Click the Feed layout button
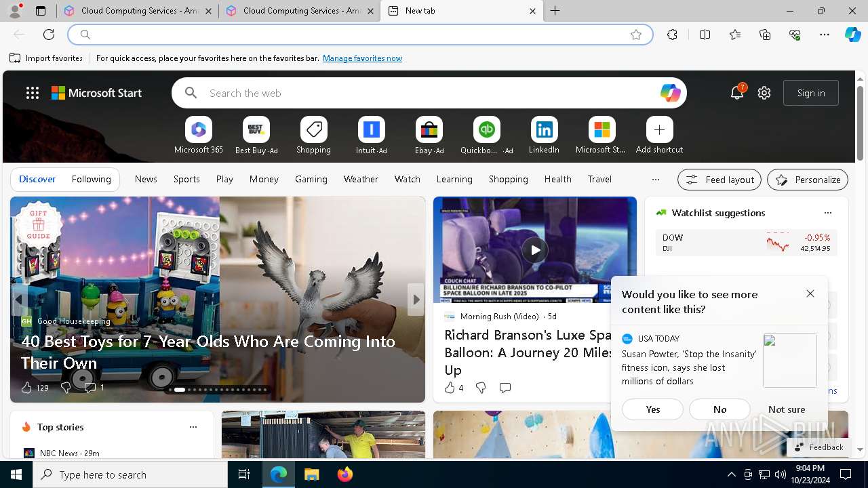This screenshot has height=488, width=868. 719,180
